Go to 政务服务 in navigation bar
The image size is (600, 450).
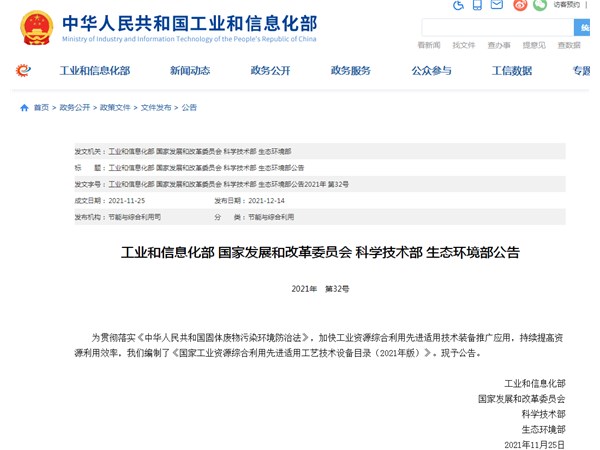tap(350, 71)
